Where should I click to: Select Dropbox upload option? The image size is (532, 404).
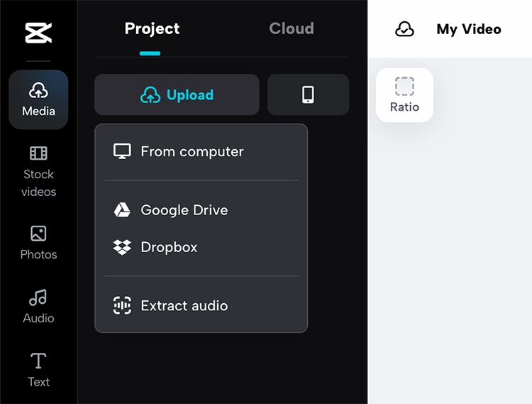[201, 247]
